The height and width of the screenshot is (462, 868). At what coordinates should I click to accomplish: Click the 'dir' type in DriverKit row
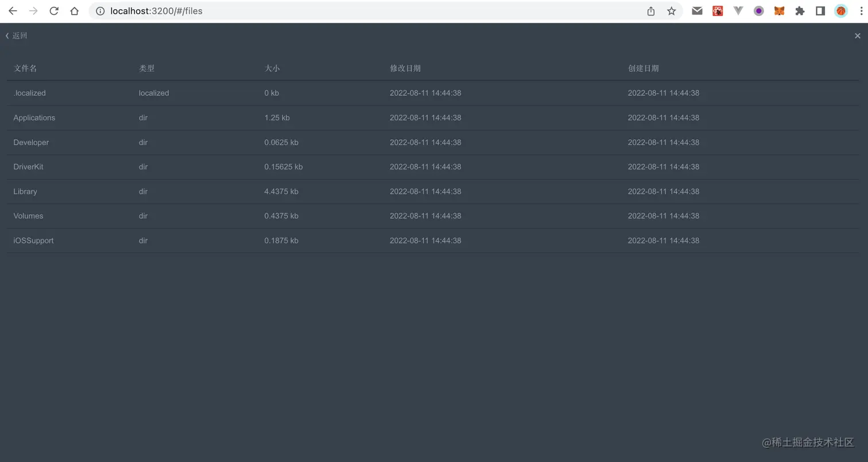pyautogui.click(x=143, y=167)
